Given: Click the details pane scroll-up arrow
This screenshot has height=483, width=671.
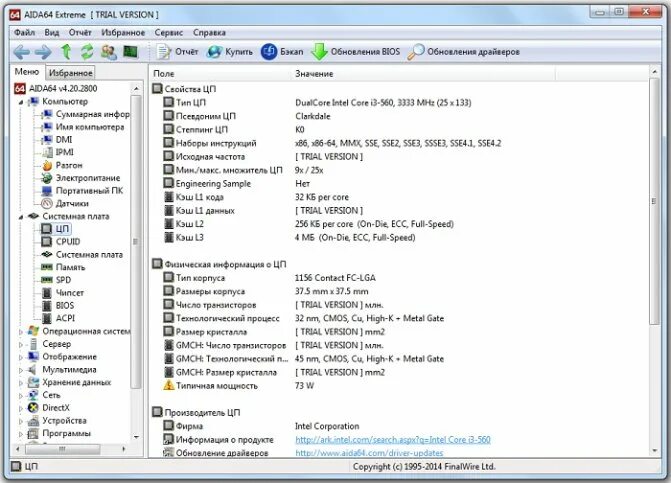Looking at the screenshot, I should point(654,71).
